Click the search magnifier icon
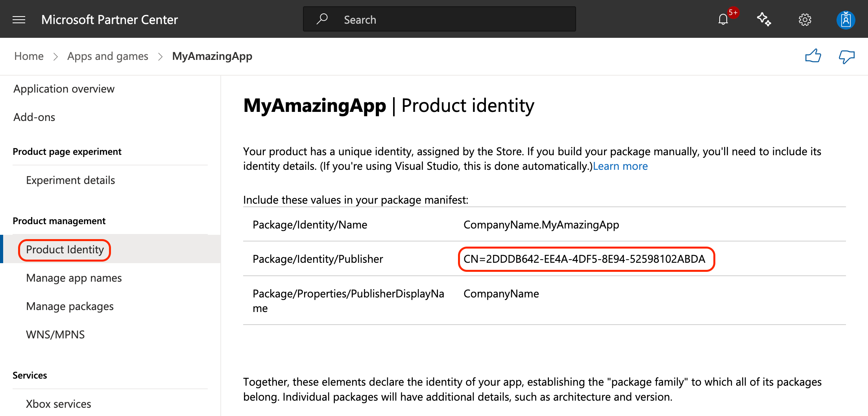868x416 pixels. pyautogui.click(x=322, y=19)
